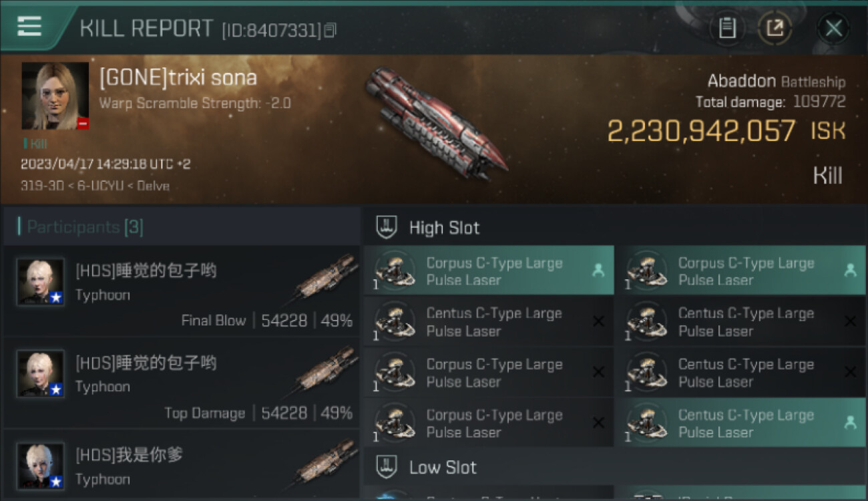868x501 pixels.
Task: Open portrait of the Top Damage participant
Action: pyautogui.click(x=41, y=373)
